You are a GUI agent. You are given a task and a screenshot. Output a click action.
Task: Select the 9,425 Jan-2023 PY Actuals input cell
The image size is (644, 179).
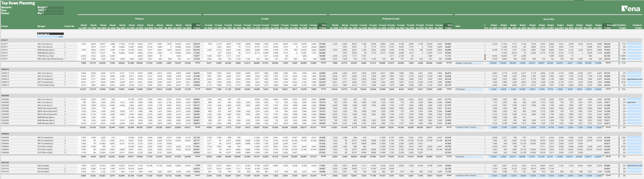click(493, 89)
